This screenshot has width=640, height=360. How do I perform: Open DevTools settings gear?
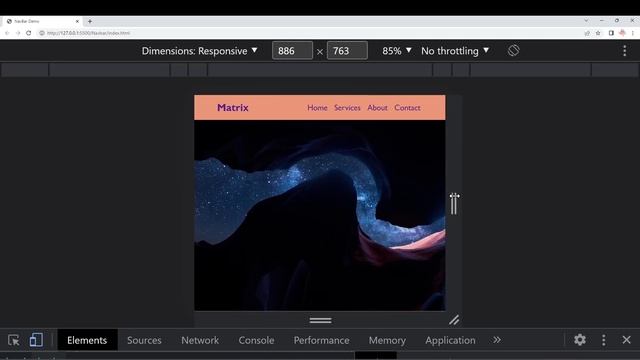(580, 340)
